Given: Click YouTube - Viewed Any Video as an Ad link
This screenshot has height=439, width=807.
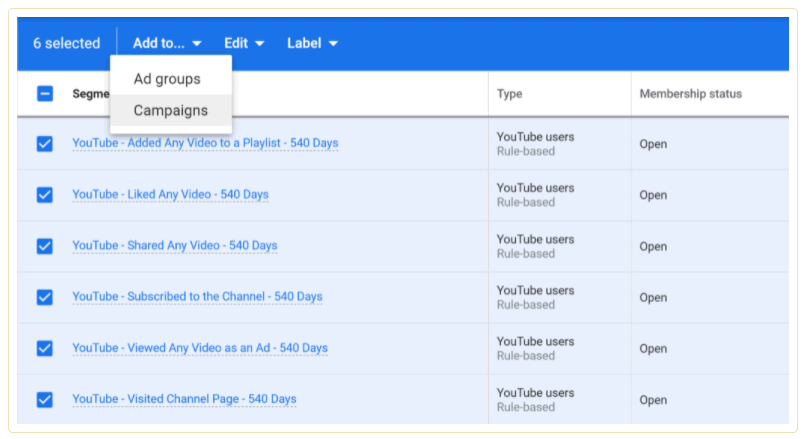Looking at the screenshot, I should (200, 348).
